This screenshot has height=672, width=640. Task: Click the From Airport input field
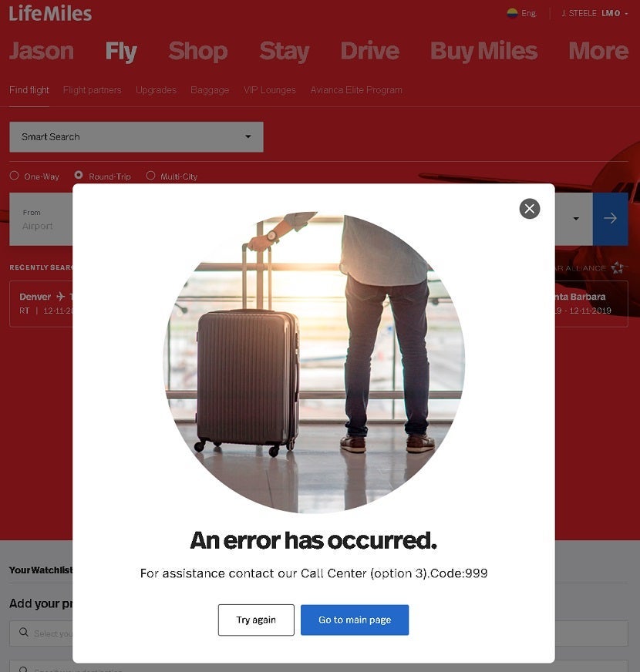click(x=41, y=219)
